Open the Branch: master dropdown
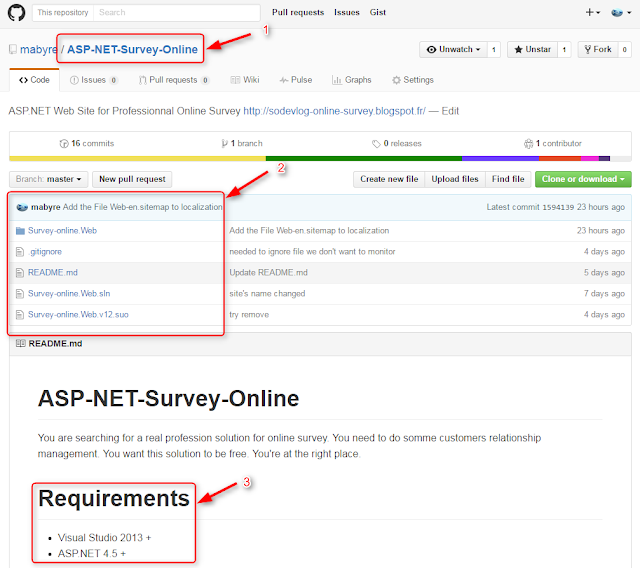 click(x=49, y=179)
